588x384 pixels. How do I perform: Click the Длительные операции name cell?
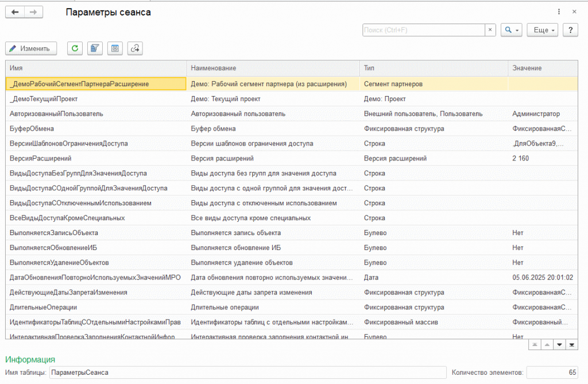(x=273, y=307)
